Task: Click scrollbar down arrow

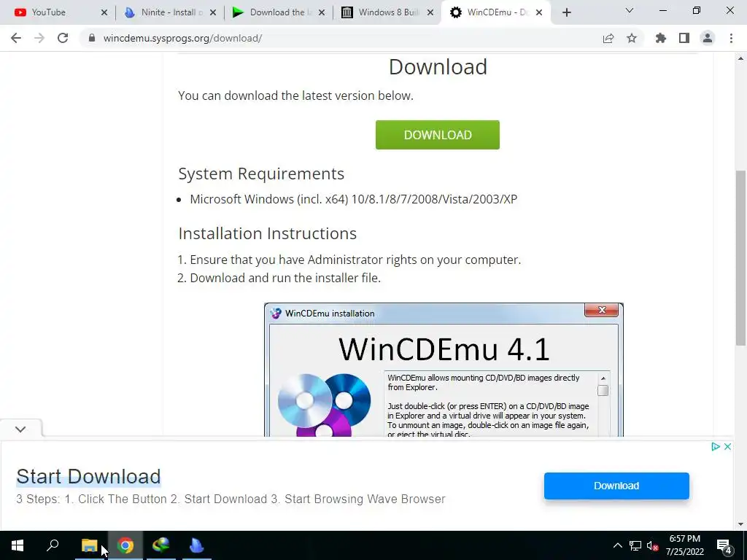Action: (740, 525)
